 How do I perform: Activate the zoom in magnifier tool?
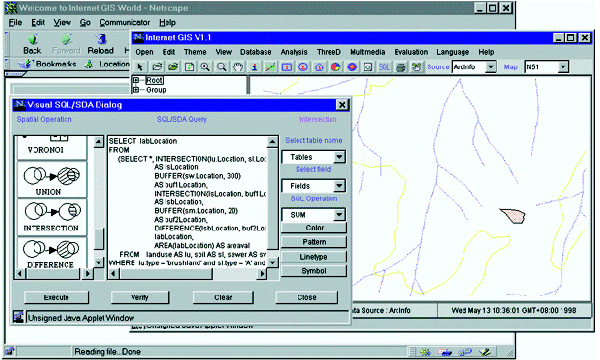pos(205,67)
